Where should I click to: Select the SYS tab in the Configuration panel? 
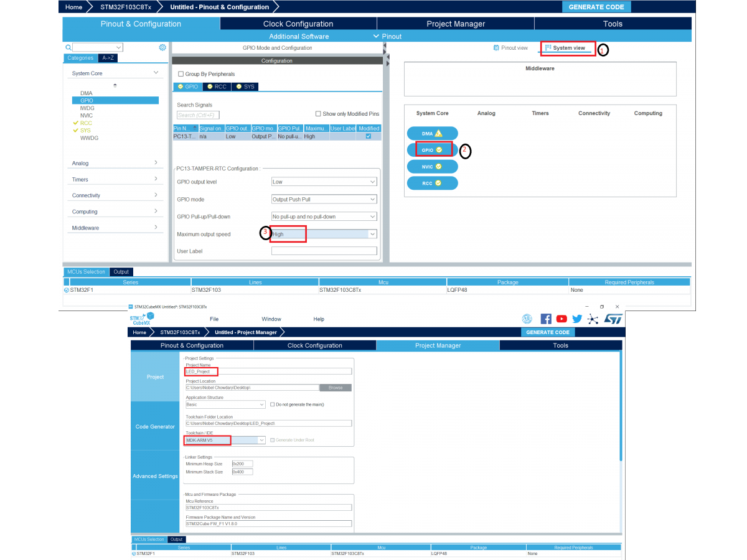coord(245,86)
